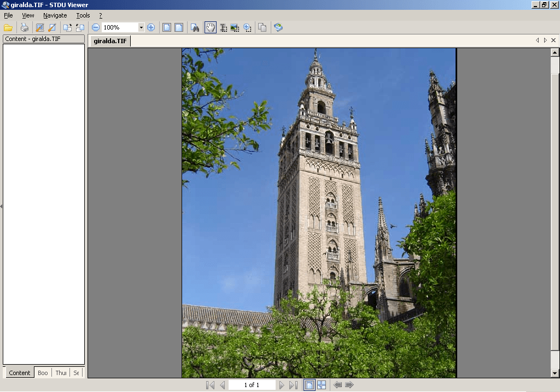Image resolution: width=560 pixels, height=392 pixels.
Task: Print the document via the printer icon
Action: 25,27
